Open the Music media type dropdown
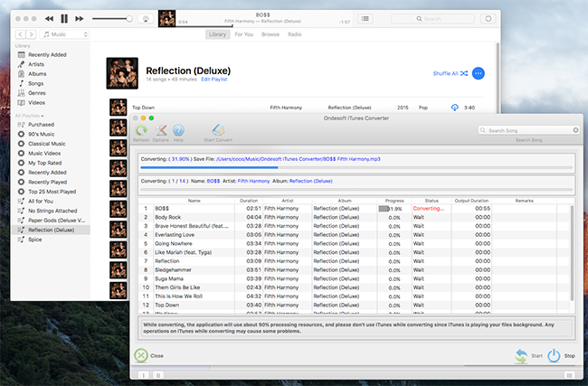Screen dimensions: 588x386 click(x=64, y=34)
